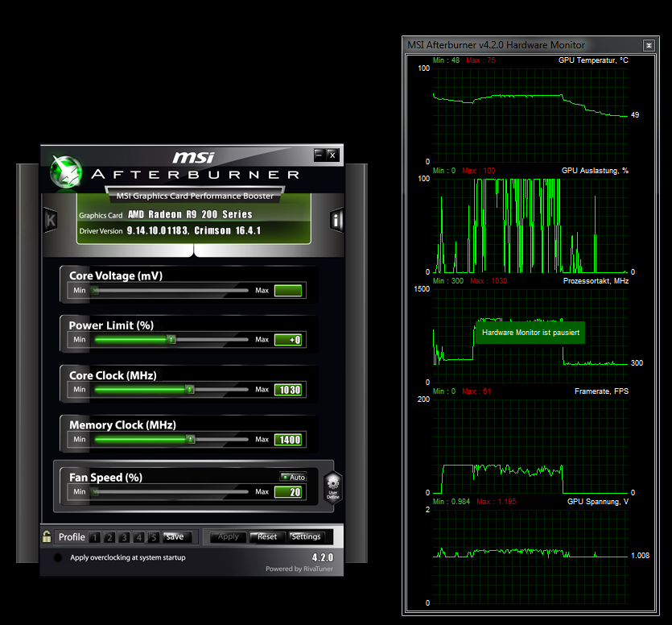The width and height of the screenshot is (672, 625).
Task: Click the Core Voltage value field
Action: [x=288, y=291]
